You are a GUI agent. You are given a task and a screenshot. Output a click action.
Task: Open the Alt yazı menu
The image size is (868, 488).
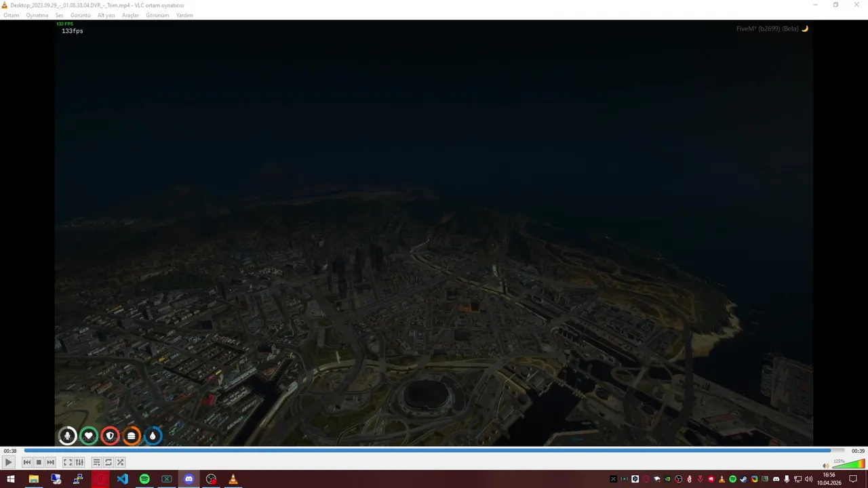pos(106,15)
